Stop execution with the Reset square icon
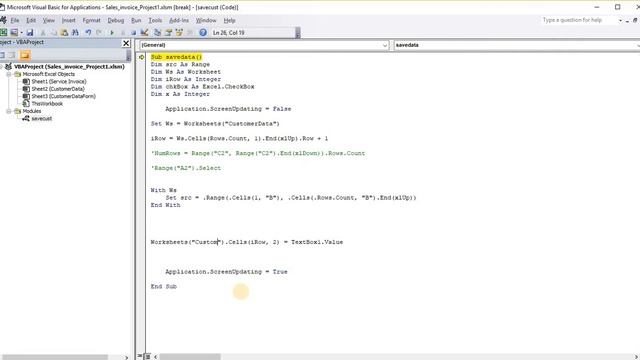 [133, 33]
